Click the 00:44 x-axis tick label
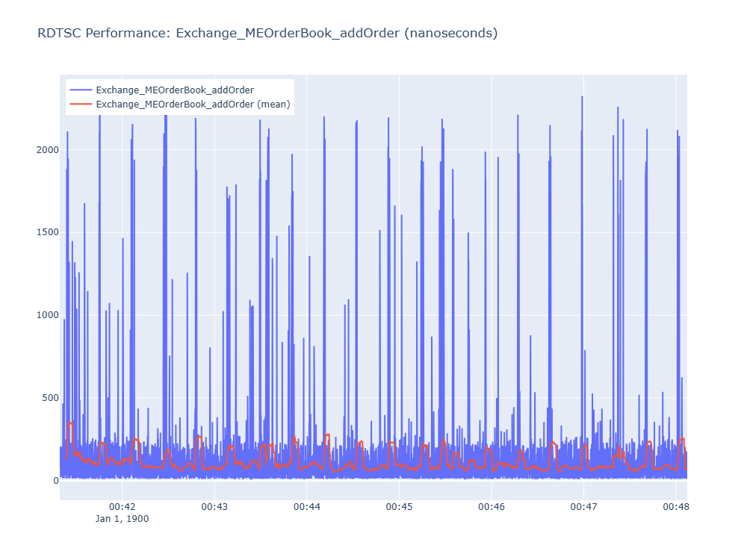747x560 pixels. (307, 507)
